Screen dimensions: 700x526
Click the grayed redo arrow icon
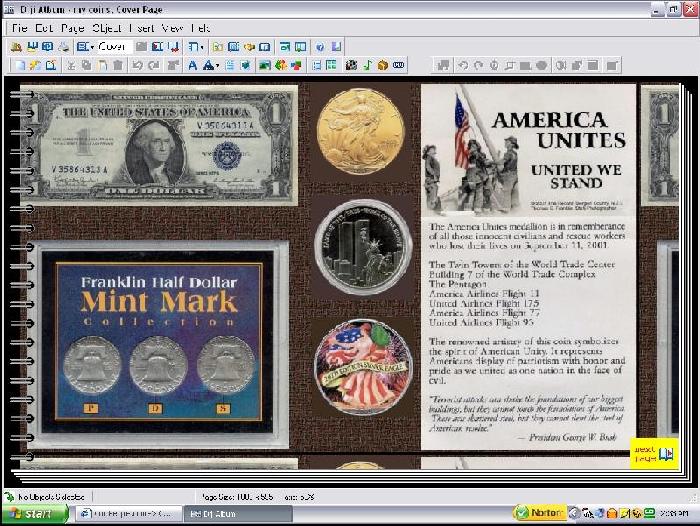(154, 65)
